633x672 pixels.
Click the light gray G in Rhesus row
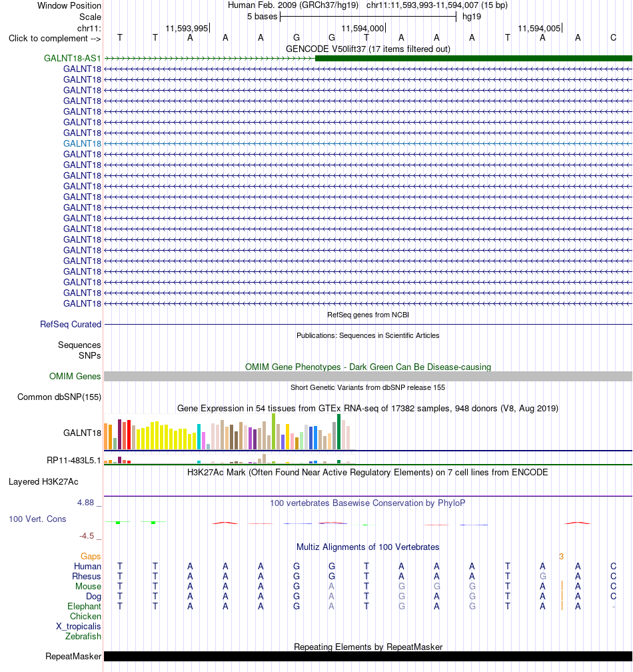coord(542,577)
